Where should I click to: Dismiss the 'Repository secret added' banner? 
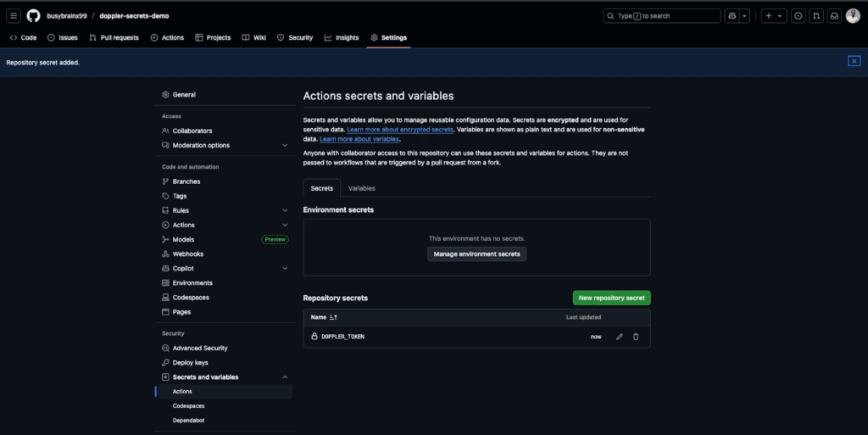tap(854, 61)
